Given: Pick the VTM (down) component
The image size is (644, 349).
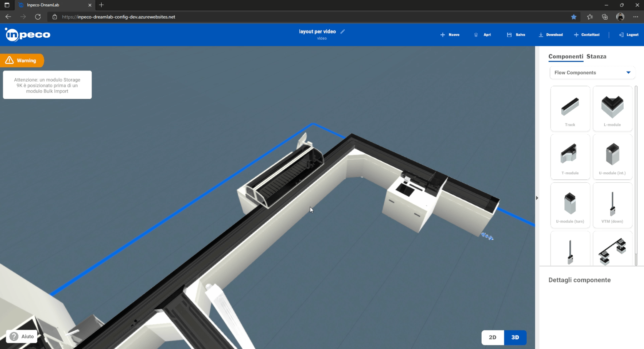Looking at the screenshot, I should click(612, 205).
